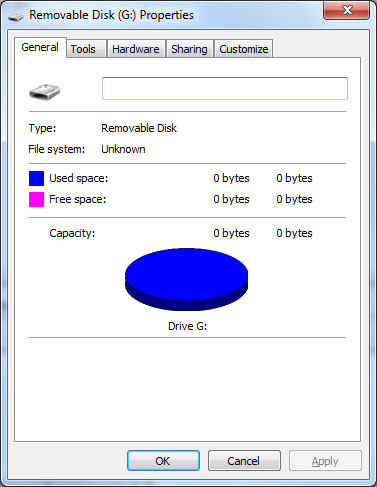Confirm with the OK button
The height and width of the screenshot is (487, 377).
point(163,461)
